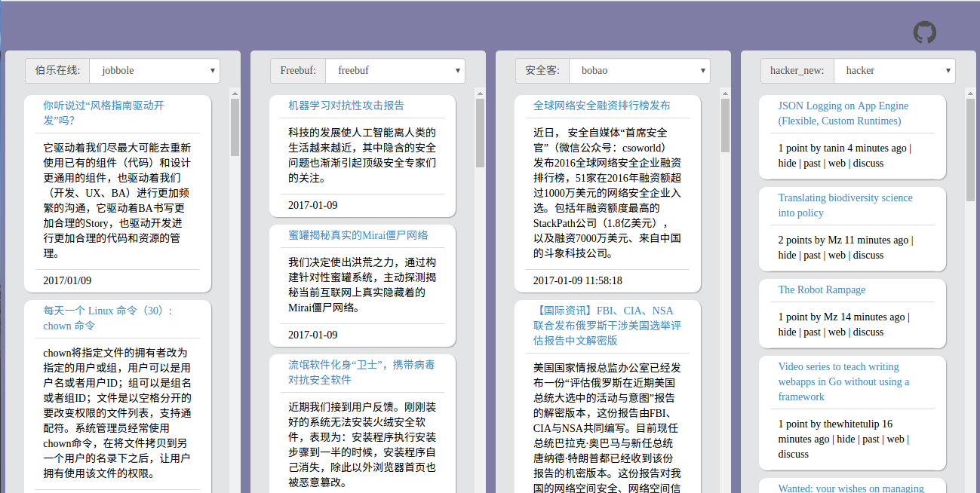This screenshot has height=493, width=980.
Task: Click the 伯乐在线: column label
Action: (57, 71)
